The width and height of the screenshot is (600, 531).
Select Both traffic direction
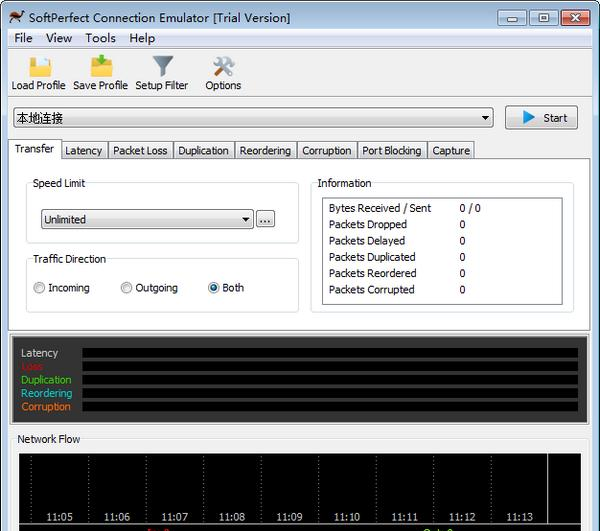(x=214, y=288)
